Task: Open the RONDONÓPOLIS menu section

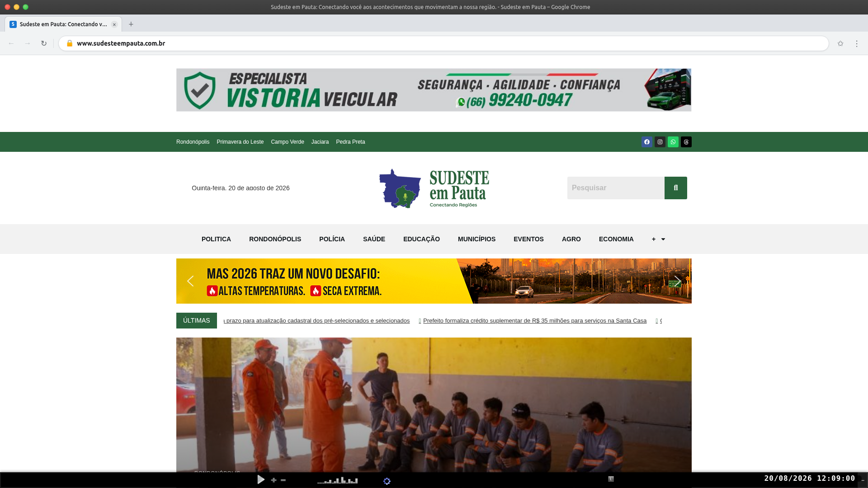Action: (x=275, y=239)
